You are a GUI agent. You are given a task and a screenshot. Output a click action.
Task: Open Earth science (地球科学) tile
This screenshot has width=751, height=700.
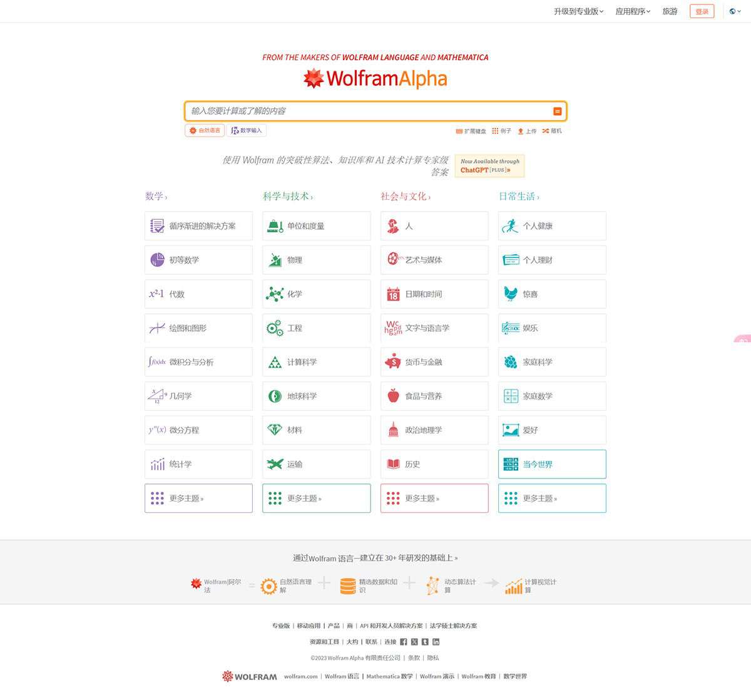click(316, 396)
